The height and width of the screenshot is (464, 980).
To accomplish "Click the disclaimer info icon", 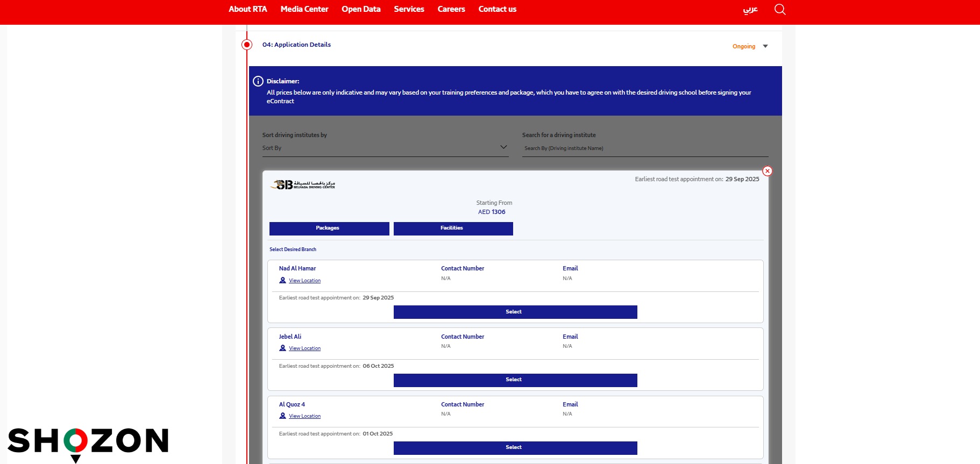I will [x=258, y=81].
